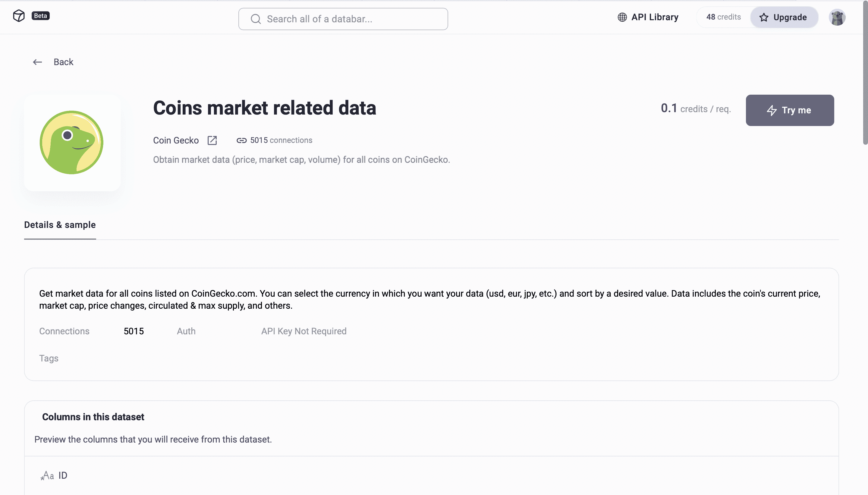Open the API Library menu item
The height and width of the screenshot is (495, 868).
click(x=655, y=17)
